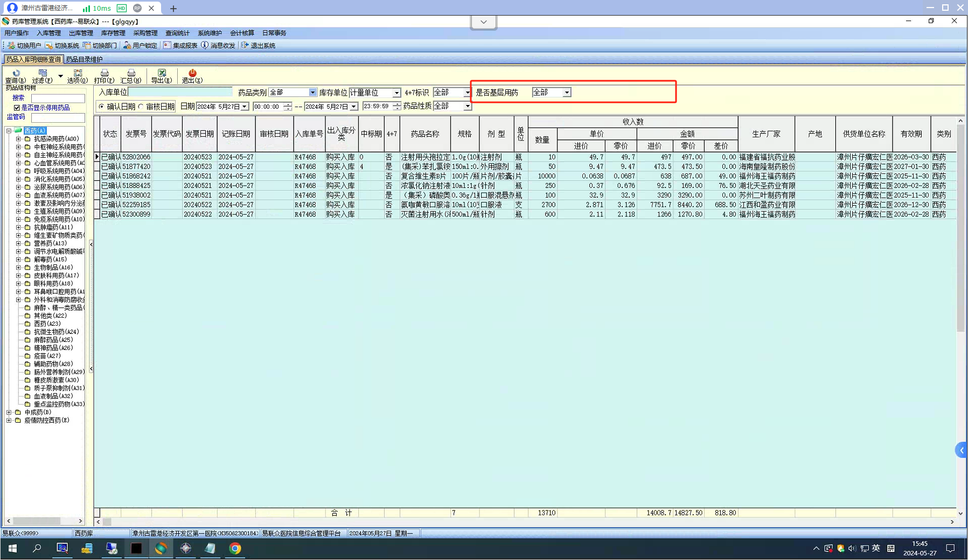Open taskbar search icon
This screenshot has width=968, height=560.
point(37,548)
